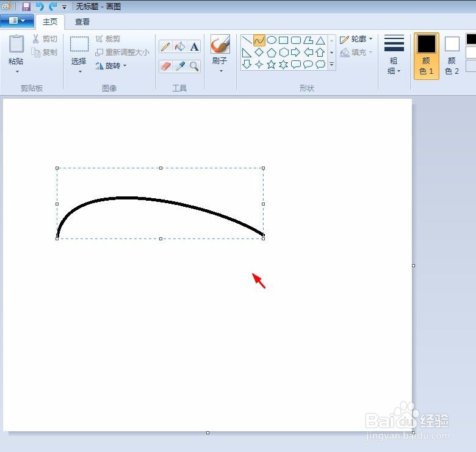
Task: Choose the Rounded rectangular callout shape
Action: (296, 64)
